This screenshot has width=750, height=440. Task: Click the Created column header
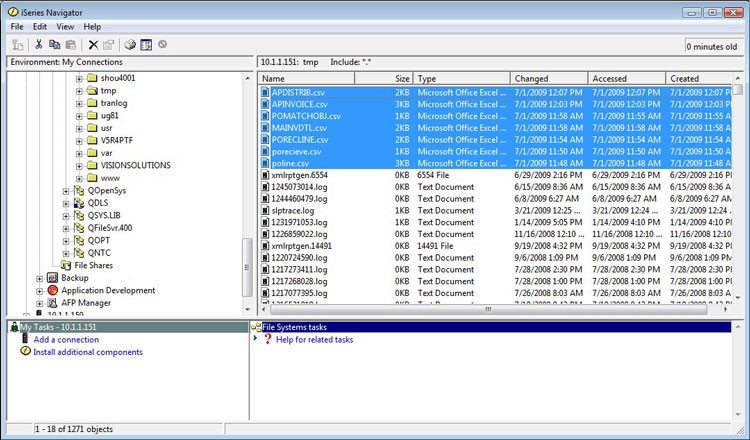pyautogui.click(x=699, y=78)
